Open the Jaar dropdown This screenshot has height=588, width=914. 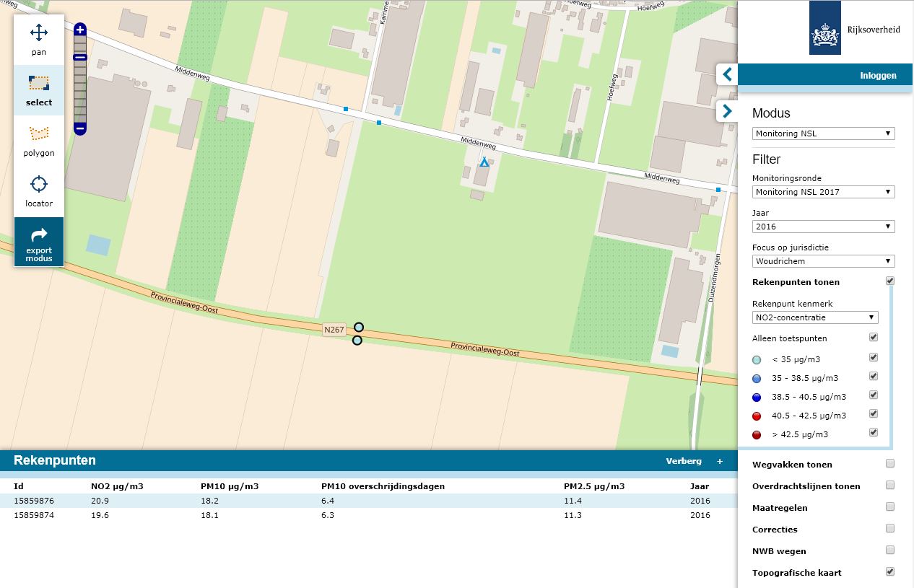coord(823,227)
